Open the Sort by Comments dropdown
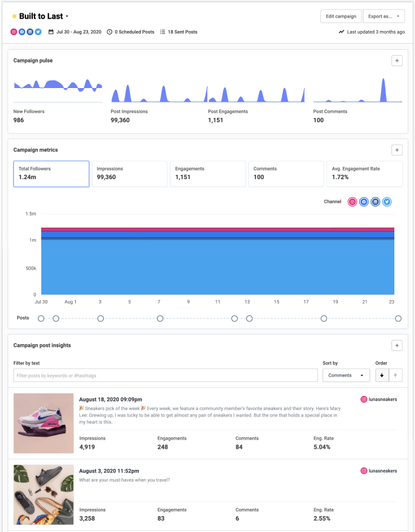Viewport: 415px width, 532px height. (x=346, y=375)
